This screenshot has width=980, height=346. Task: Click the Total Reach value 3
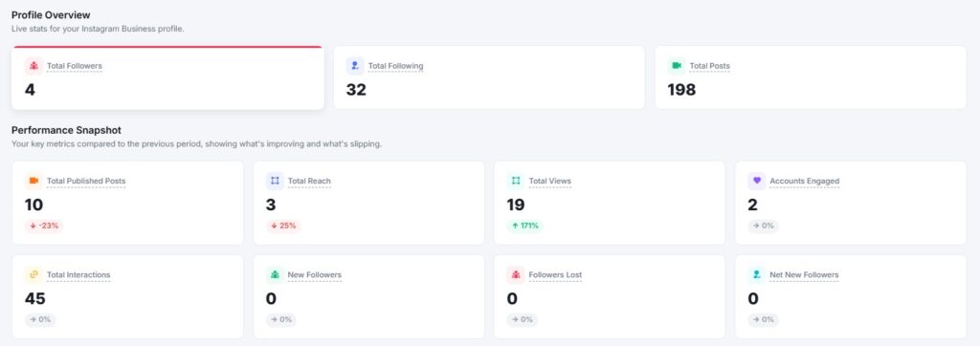(271, 205)
